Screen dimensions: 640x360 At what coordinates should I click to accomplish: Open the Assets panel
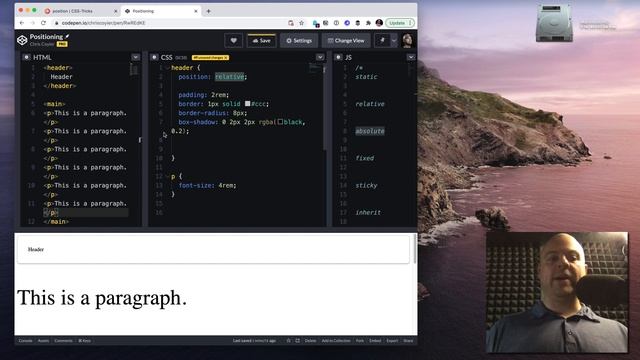coord(43,340)
